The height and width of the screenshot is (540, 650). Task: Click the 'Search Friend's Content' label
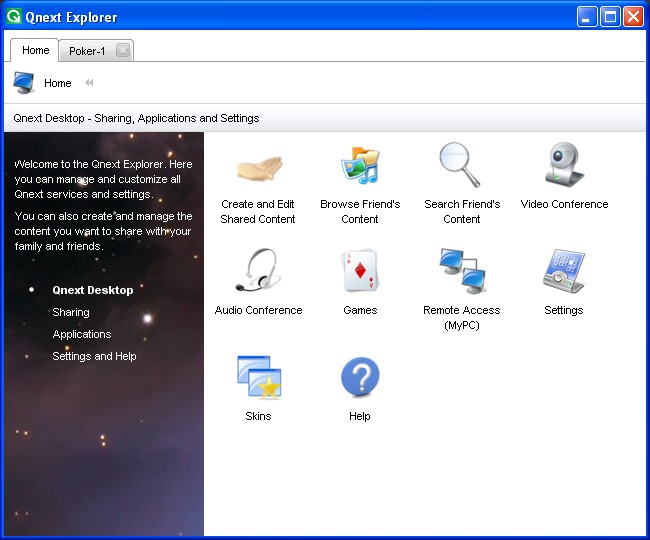click(462, 211)
